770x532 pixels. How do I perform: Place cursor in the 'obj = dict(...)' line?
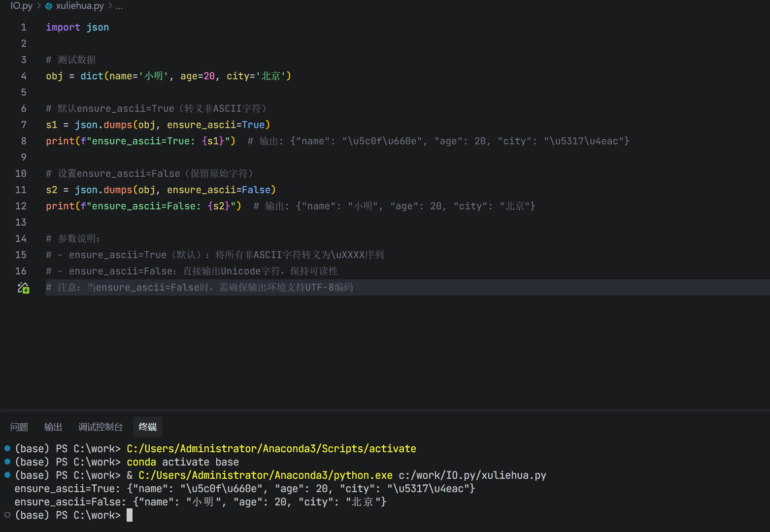point(168,76)
